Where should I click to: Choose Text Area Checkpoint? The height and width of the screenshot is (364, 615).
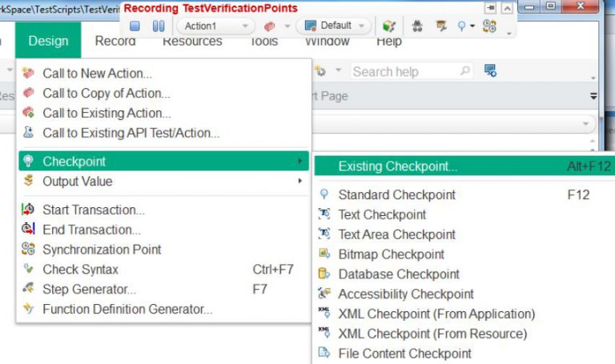pyautogui.click(x=464, y=234)
